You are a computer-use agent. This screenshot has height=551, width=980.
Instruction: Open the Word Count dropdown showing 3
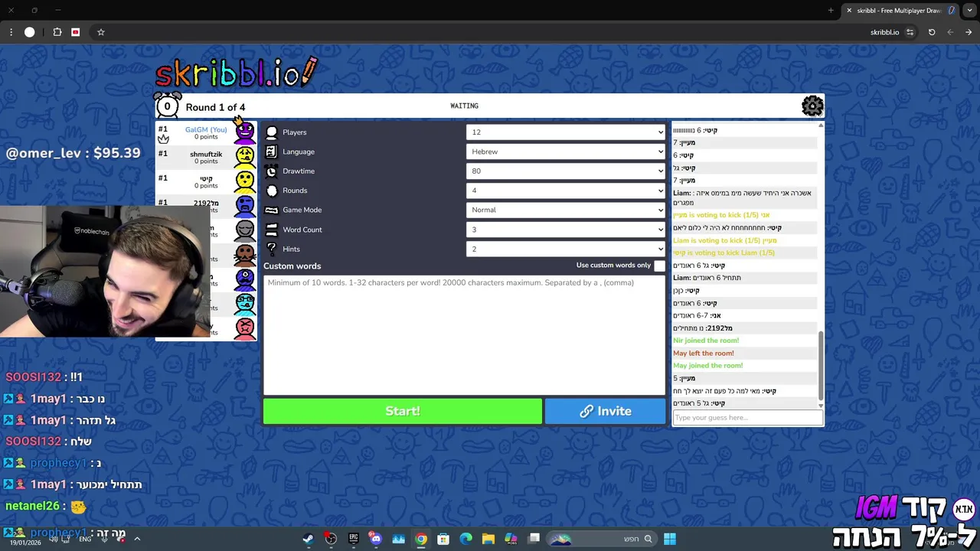(566, 230)
